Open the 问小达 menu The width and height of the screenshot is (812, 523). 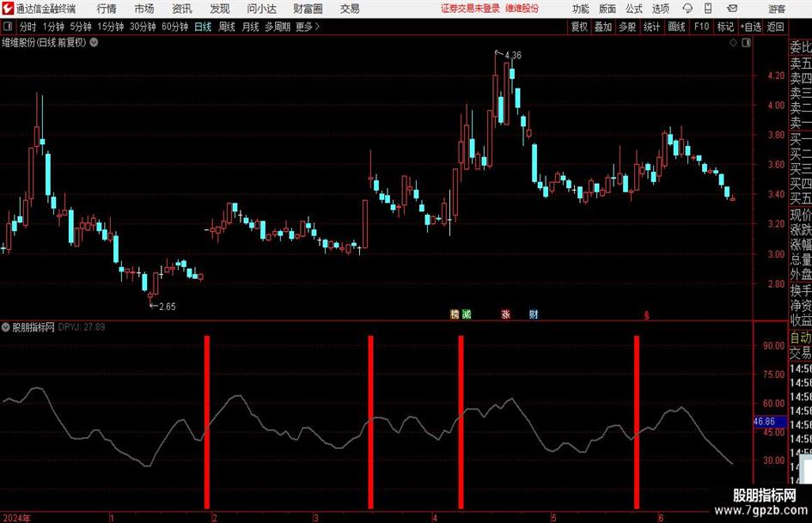(261, 9)
